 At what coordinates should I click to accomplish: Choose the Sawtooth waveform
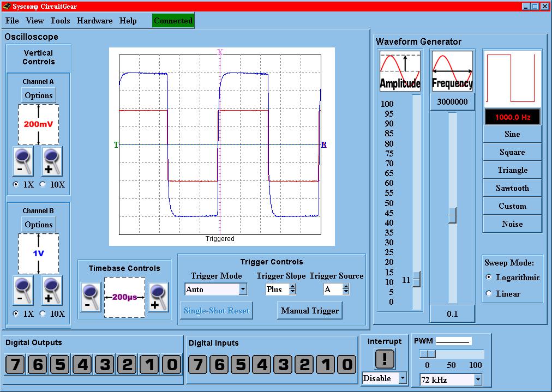(512, 188)
